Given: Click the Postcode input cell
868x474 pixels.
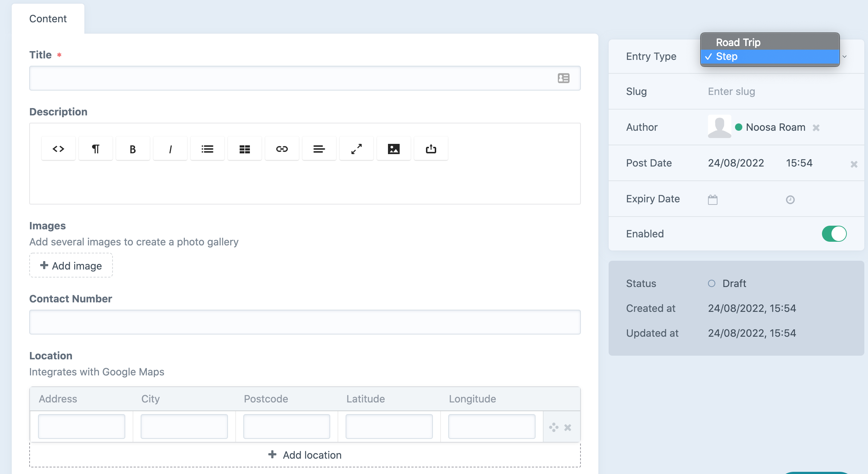Looking at the screenshot, I should [287, 427].
